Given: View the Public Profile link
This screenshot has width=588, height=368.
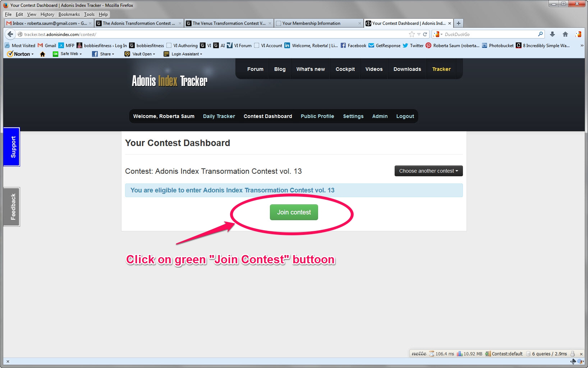Looking at the screenshot, I should tap(317, 116).
